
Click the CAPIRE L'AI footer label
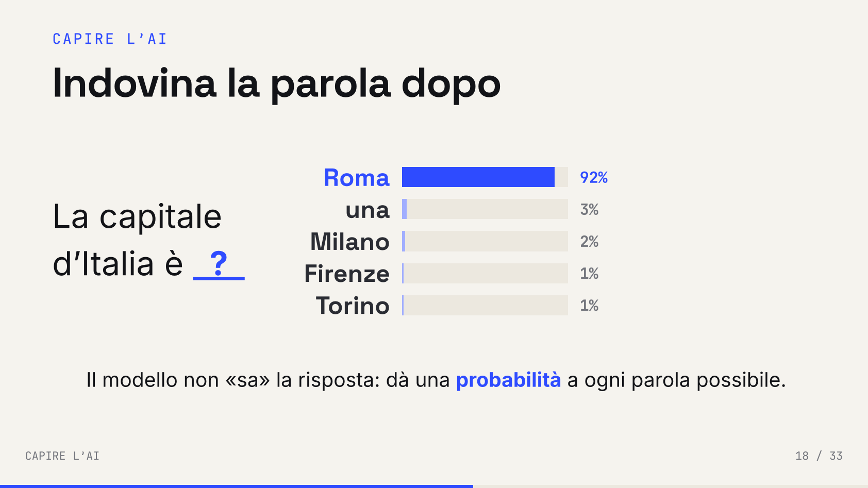click(x=62, y=456)
